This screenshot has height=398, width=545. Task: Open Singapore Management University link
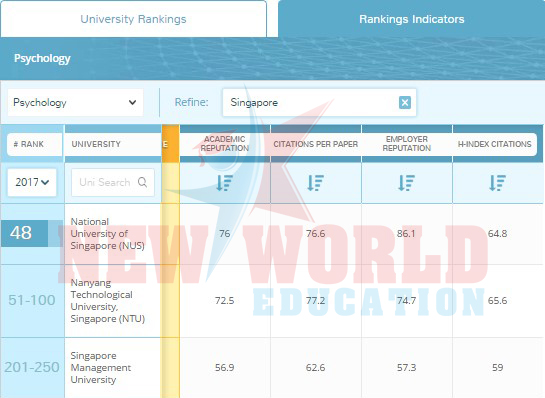101,367
